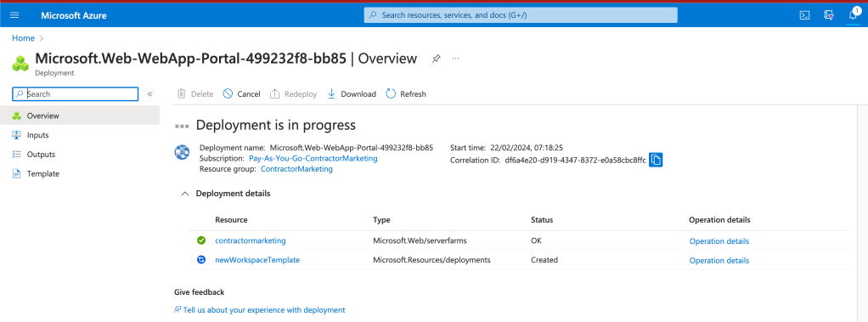Image resolution: width=868 pixels, height=322 pixels.
Task: Collapse the left menu with the double chevron
Action: tap(150, 94)
